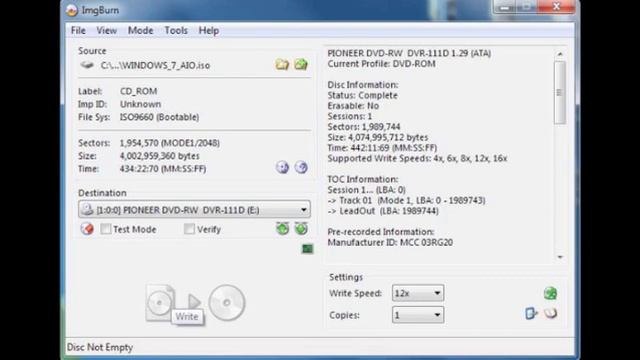Click the blue device icon in Settings
640x360 pixels.
(x=531, y=313)
